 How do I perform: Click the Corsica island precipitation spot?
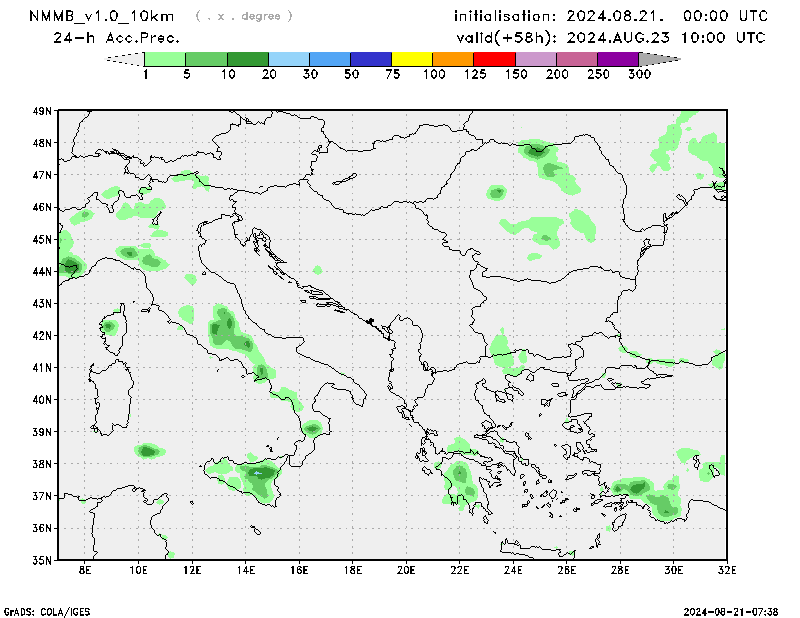pyautogui.click(x=109, y=326)
